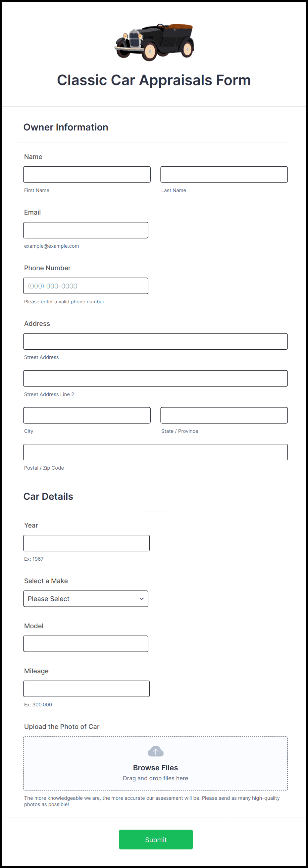308x868 pixels.
Task: Focus the Year input field
Action: click(x=86, y=543)
